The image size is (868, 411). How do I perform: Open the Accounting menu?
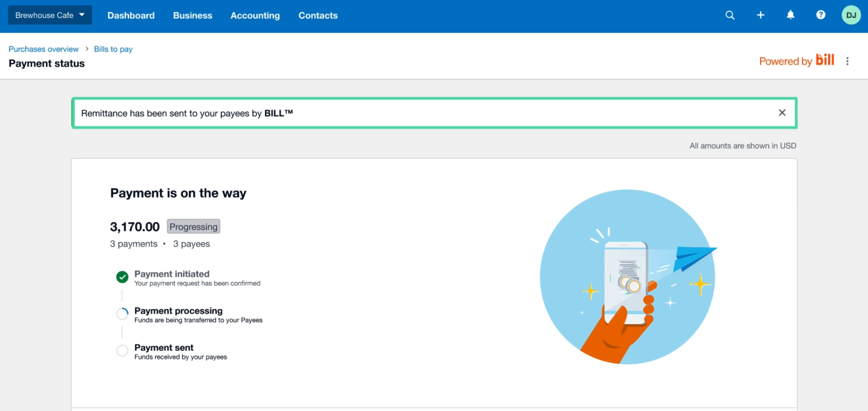coord(255,16)
